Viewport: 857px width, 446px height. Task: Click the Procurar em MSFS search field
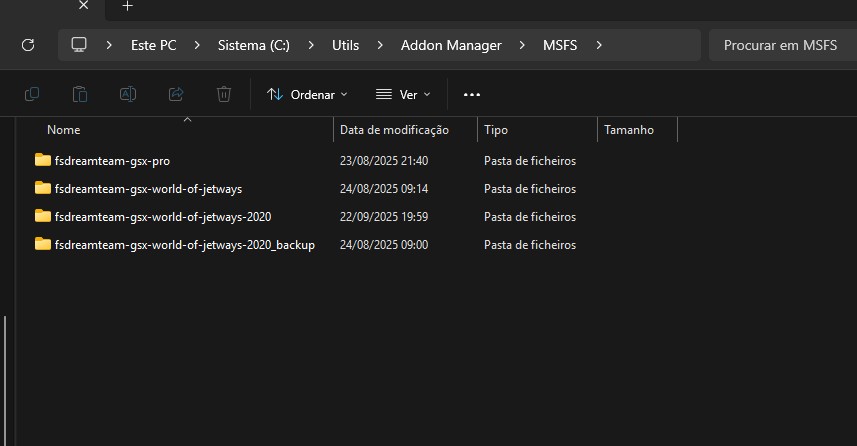pyautogui.click(x=780, y=45)
